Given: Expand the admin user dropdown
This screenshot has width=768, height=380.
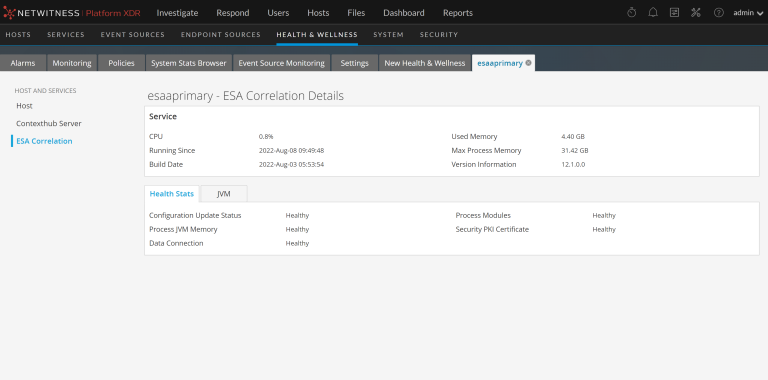Looking at the screenshot, I should [748, 13].
